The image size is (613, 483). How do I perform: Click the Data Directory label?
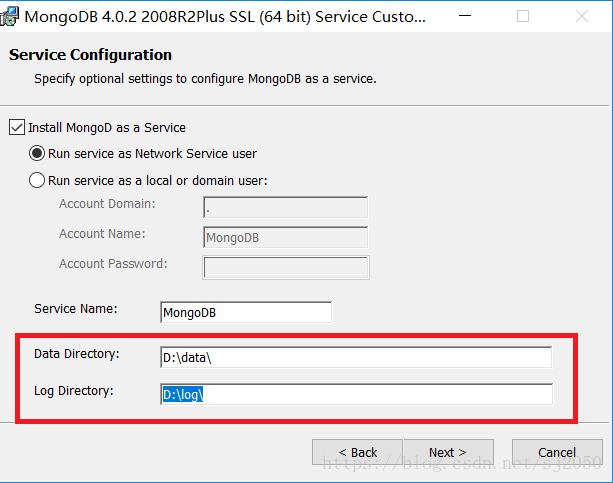pyautogui.click(x=77, y=354)
